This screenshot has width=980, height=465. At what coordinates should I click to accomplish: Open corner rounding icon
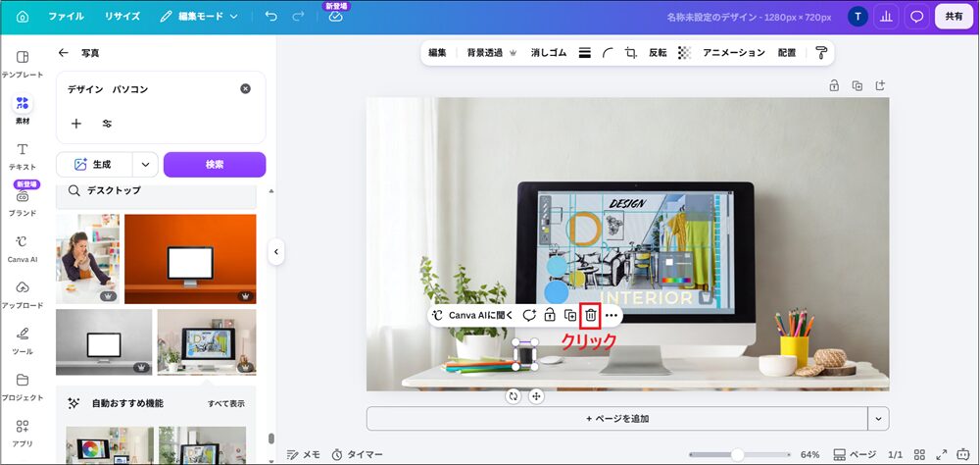(x=608, y=53)
